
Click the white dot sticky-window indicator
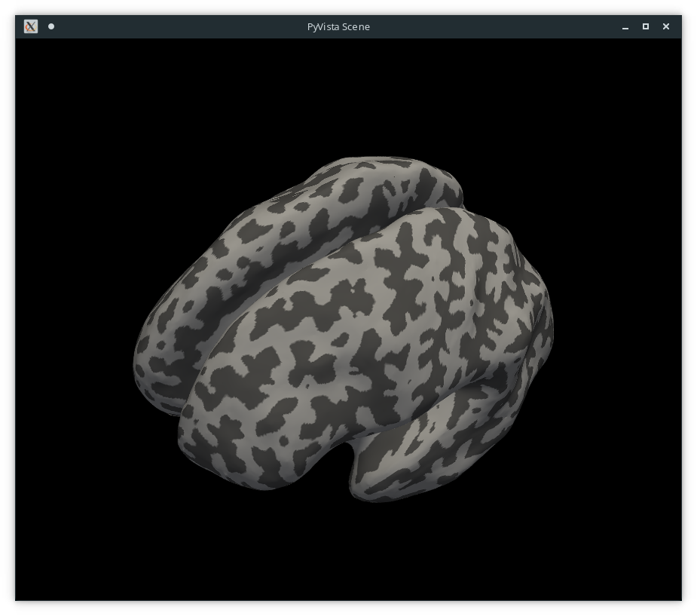51,26
